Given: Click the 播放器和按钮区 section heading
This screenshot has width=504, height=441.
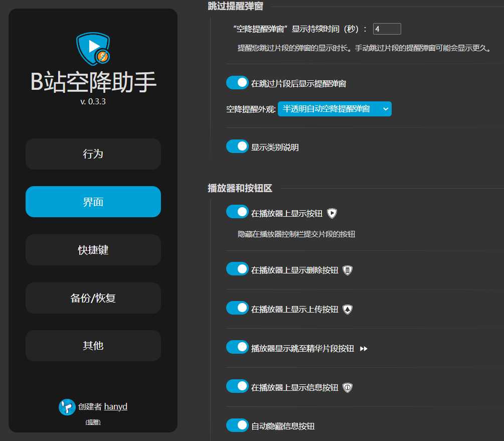Looking at the screenshot, I should 240,188.
